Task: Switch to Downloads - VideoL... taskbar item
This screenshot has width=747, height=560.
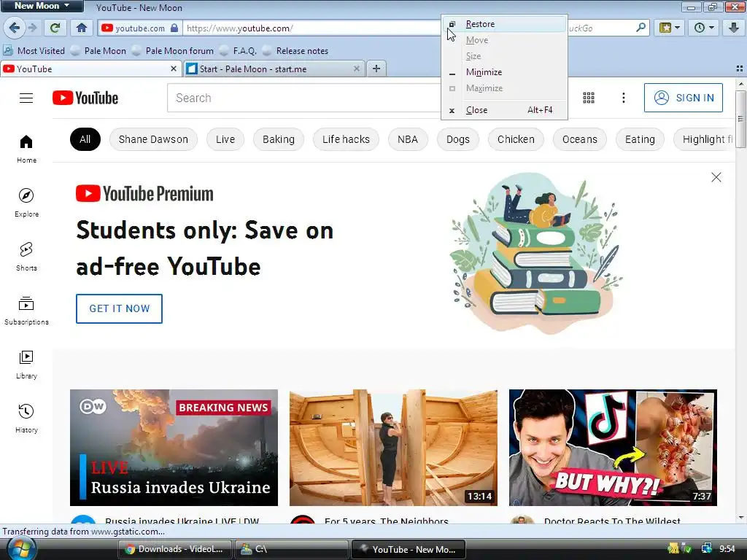Action: [175, 549]
